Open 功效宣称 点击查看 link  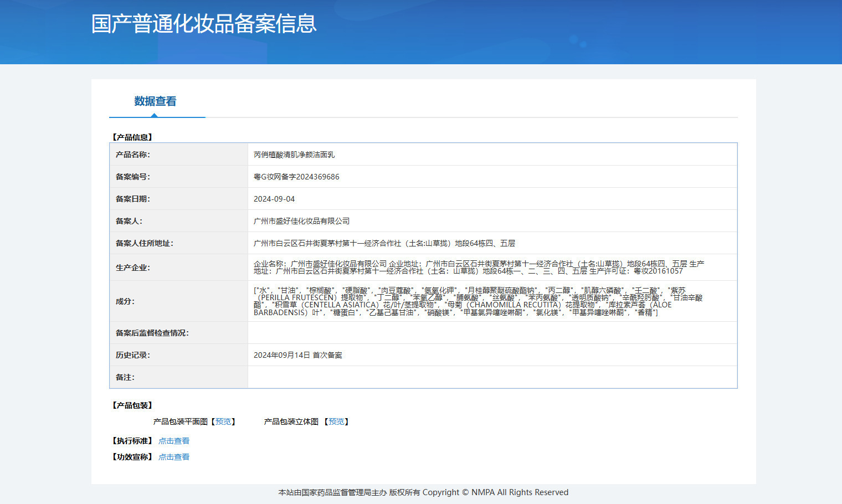click(174, 457)
